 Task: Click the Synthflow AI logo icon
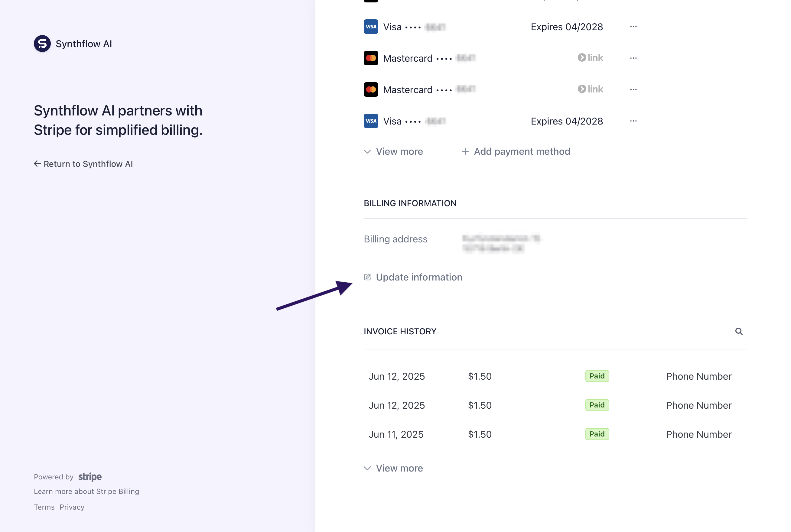tap(42, 44)
